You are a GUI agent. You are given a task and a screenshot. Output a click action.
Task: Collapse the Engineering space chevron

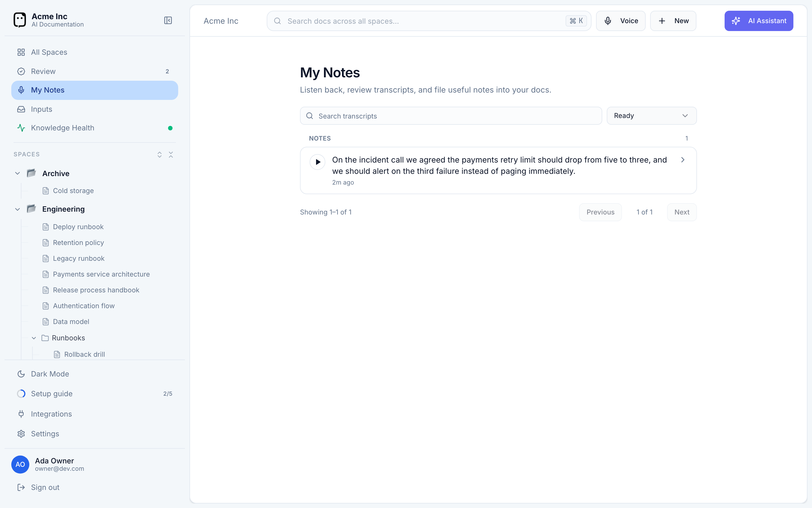[17, 209]
